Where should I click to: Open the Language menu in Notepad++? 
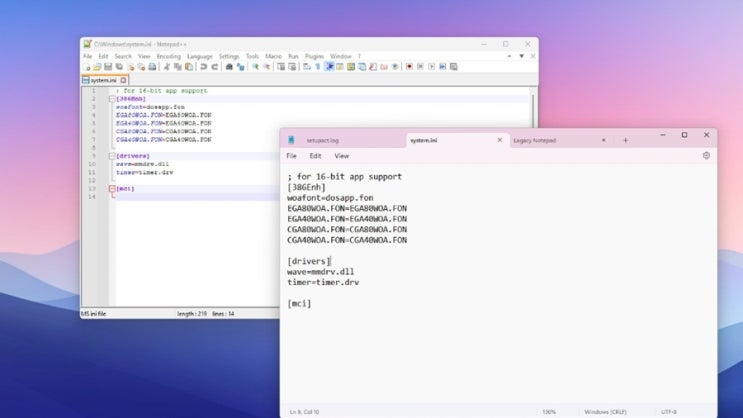[x=199, y=56]
